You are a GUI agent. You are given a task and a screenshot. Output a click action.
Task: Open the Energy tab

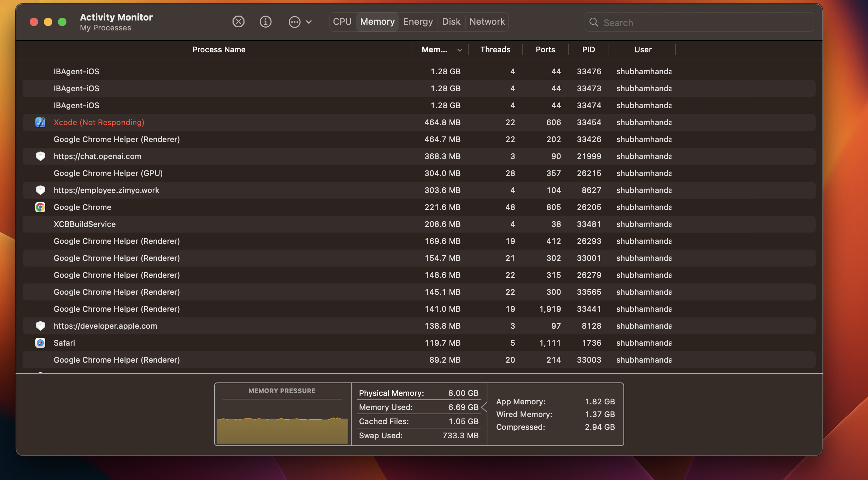pyautogui.click(x=418, y=22)
